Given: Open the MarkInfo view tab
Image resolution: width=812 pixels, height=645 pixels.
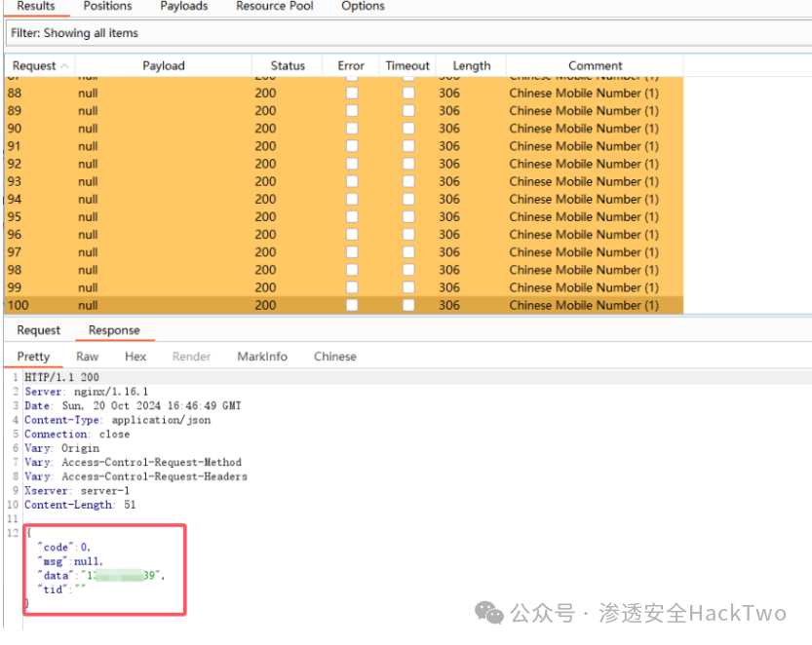Looking at the screenshot, I should pyautogui.click(x=262, y=357).
